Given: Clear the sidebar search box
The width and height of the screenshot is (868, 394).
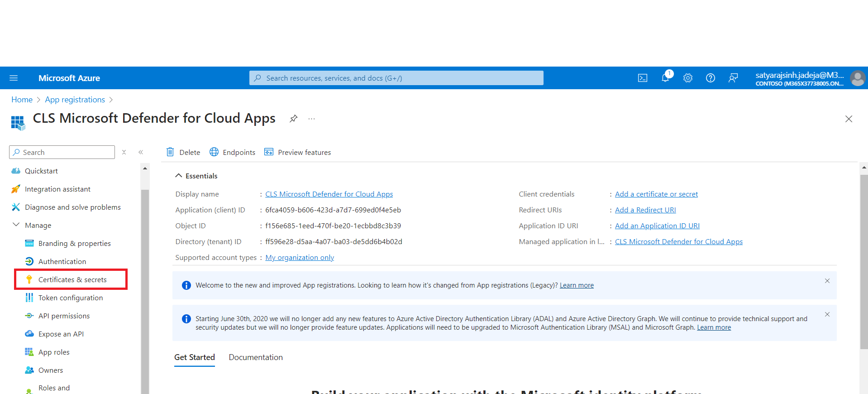Looking at the screenshot, I should (x=124, y=152).
